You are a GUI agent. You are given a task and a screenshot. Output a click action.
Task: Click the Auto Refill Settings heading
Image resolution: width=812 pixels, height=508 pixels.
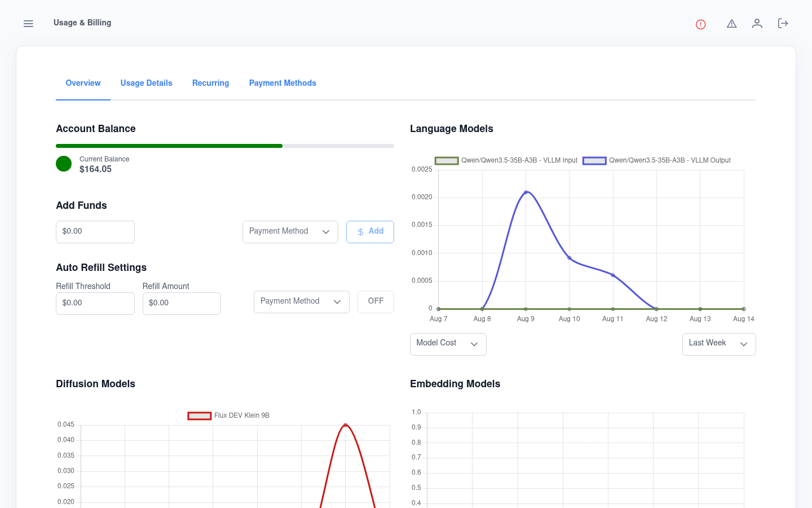coord(101,268)
